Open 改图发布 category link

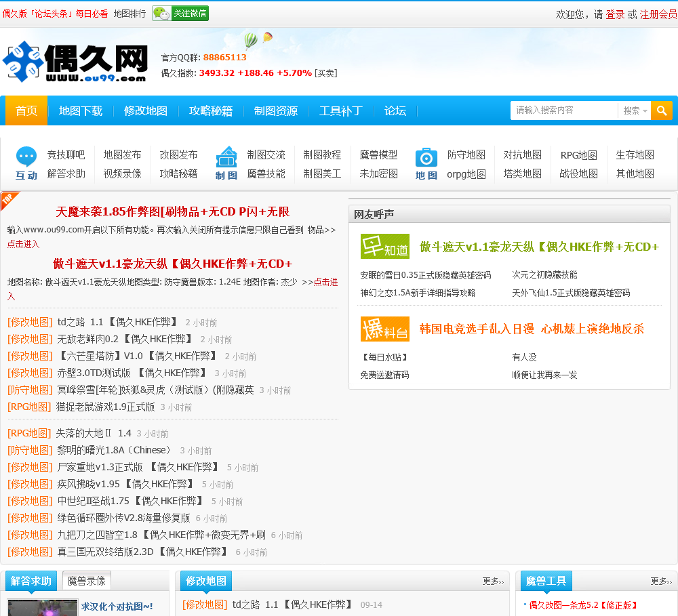pyautogui.click(x=178, y=155)
